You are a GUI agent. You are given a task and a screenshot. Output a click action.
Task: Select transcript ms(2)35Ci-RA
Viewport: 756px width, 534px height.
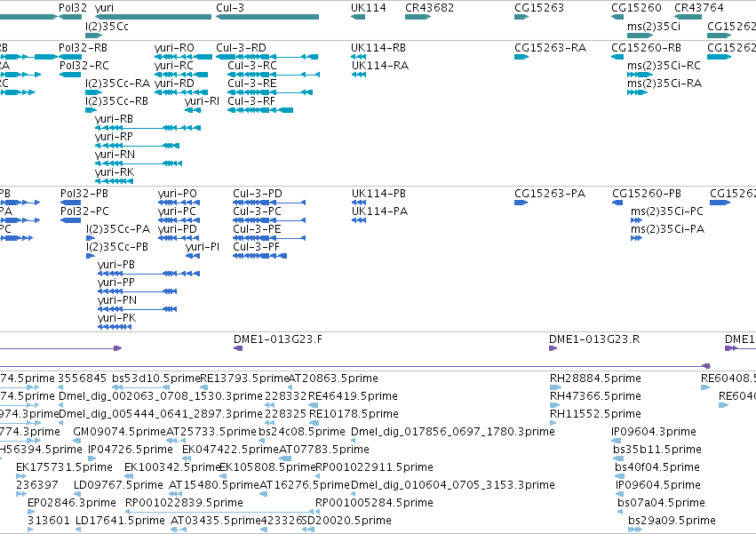tap(664, 84)
